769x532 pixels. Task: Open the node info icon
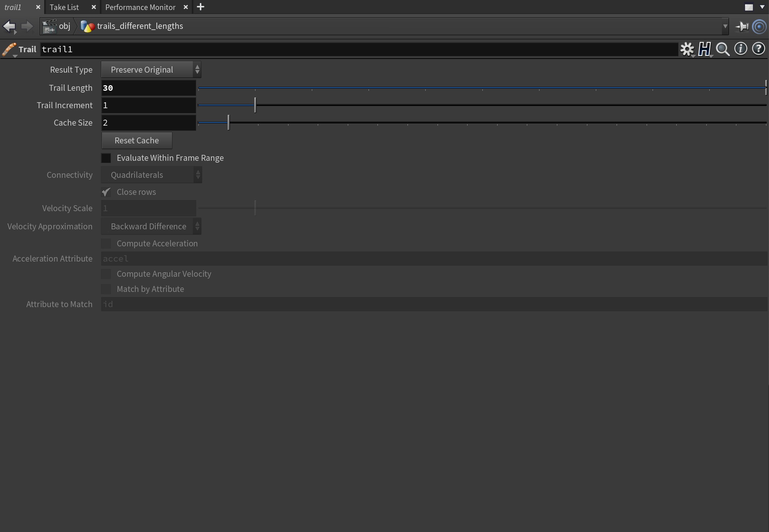[740, 49]
